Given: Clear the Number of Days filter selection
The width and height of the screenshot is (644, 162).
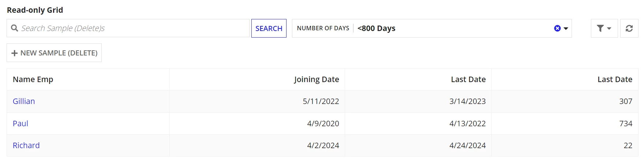Looking at the screenshot, I should pos(557,28).
